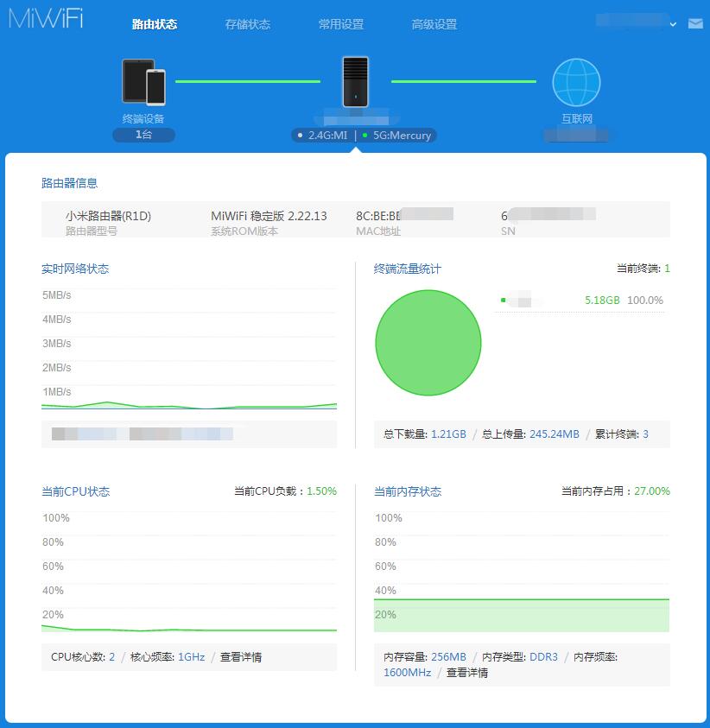Go to 常用设置 tab
This screenshot has width=710, height=728.
341,24
